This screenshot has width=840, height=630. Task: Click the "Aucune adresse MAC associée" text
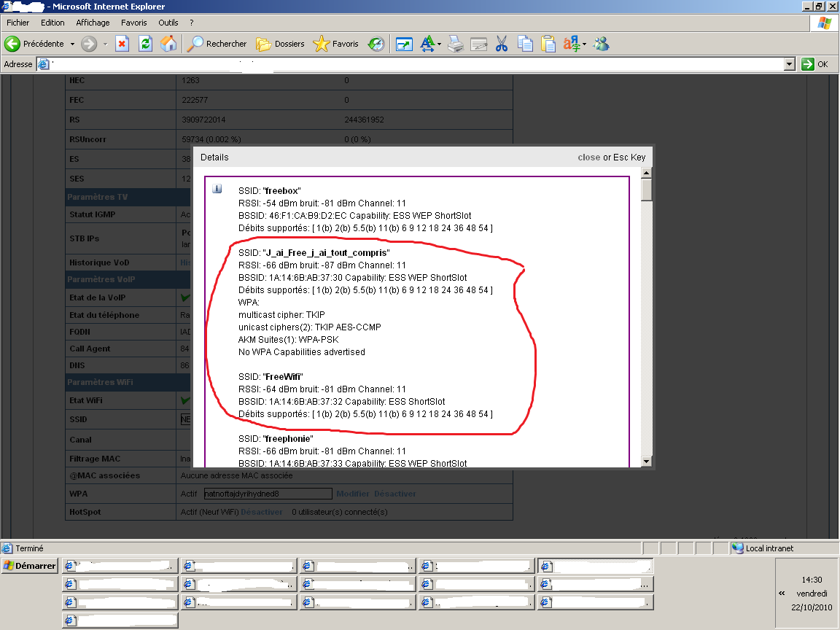point(237,475)
